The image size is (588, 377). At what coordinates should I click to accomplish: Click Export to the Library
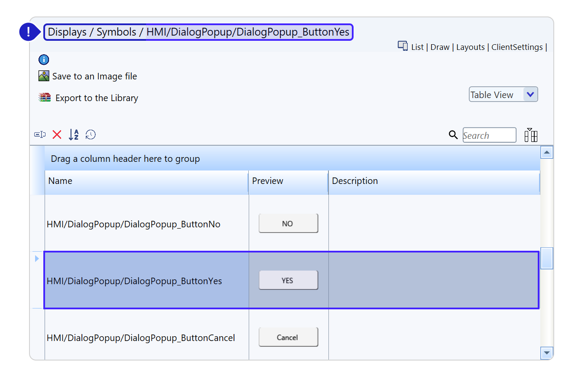(96, 98)
